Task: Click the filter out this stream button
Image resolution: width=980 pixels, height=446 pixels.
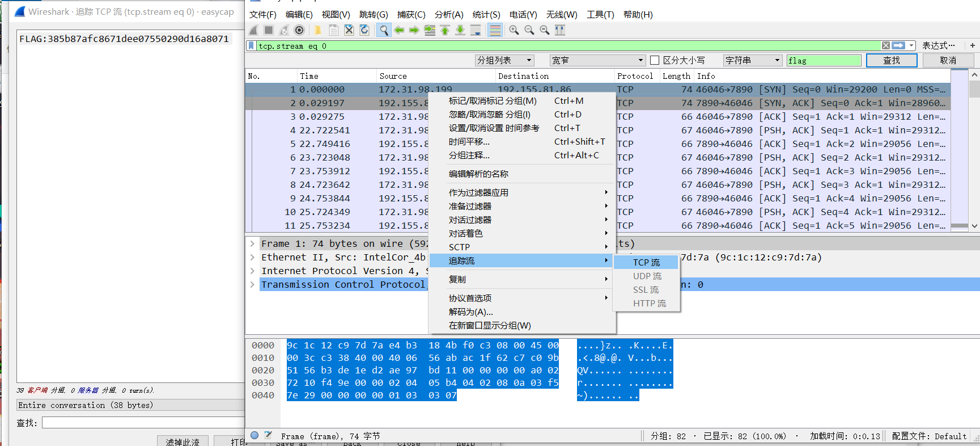Action: pos(183,441)
